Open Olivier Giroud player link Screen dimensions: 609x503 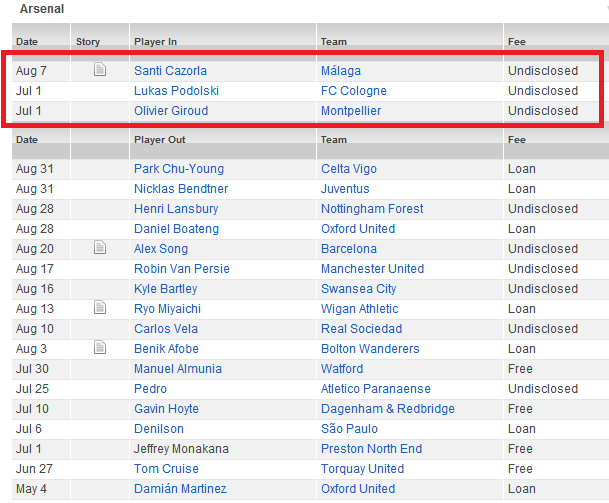pyautogui.click(x=174, y=111)
